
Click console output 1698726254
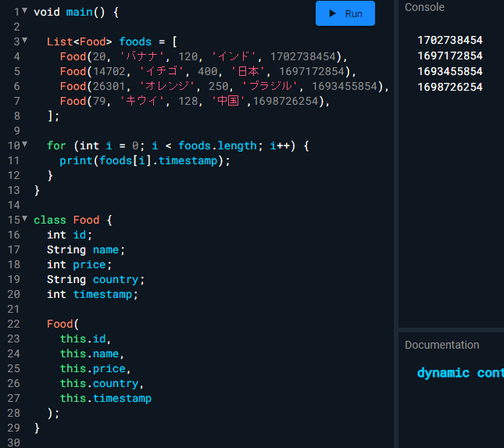click(449, 87)
